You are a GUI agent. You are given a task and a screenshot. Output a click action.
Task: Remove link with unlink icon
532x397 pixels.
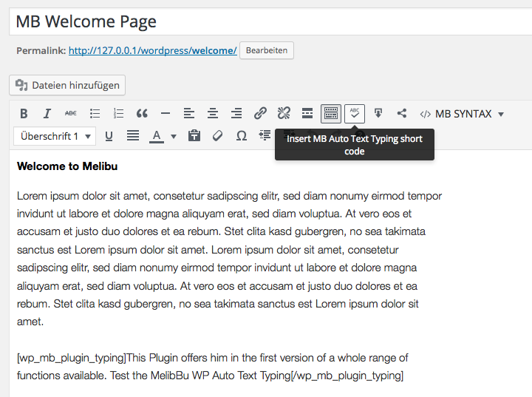pyautogui.click(x=284, y=113)
